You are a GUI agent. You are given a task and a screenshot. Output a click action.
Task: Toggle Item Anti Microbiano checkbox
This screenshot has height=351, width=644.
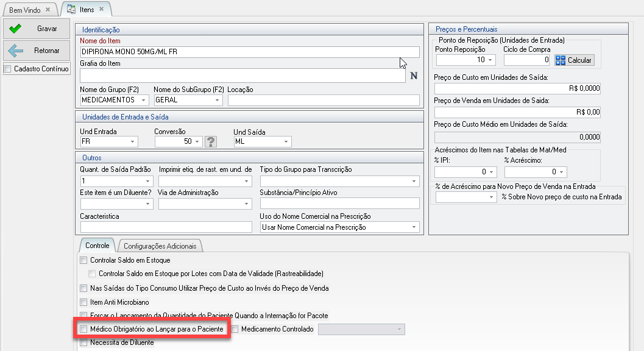83,302
